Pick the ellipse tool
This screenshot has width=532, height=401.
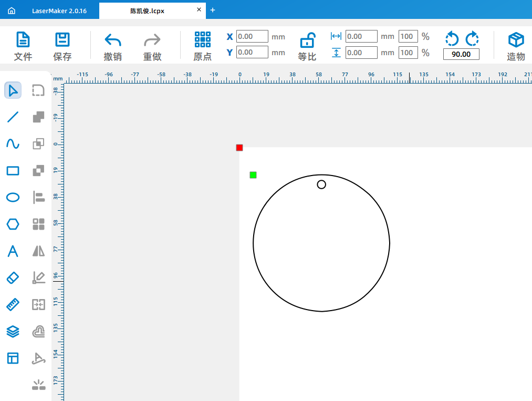(13, 198)
